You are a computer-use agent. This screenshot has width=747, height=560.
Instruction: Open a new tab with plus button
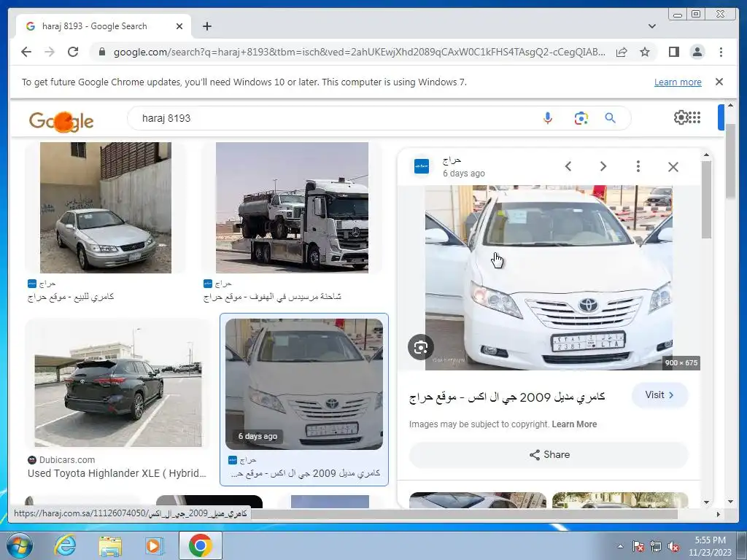206,26
